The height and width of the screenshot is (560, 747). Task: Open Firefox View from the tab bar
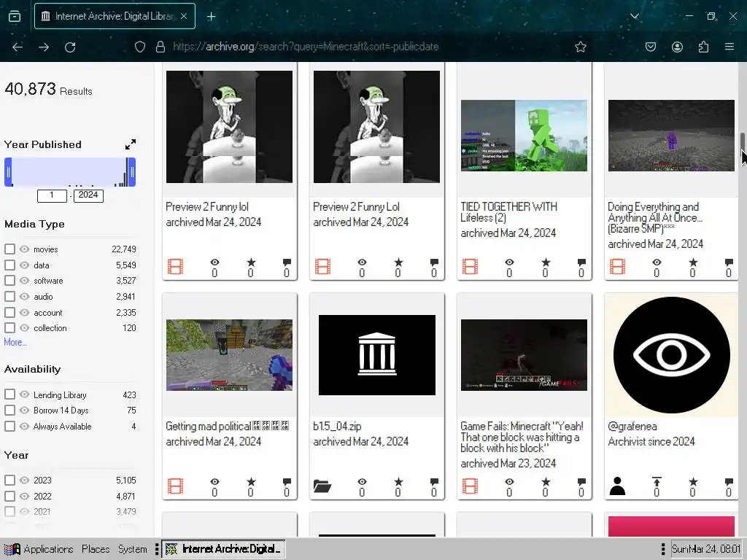point(15,17)
